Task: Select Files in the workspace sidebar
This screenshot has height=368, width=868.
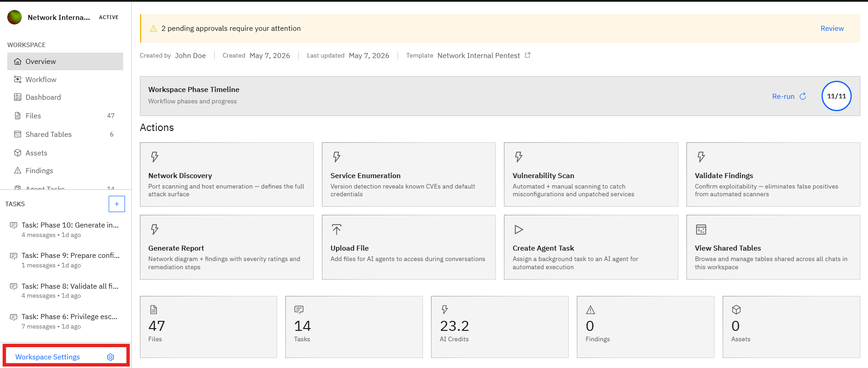Action: coord(65,116)
